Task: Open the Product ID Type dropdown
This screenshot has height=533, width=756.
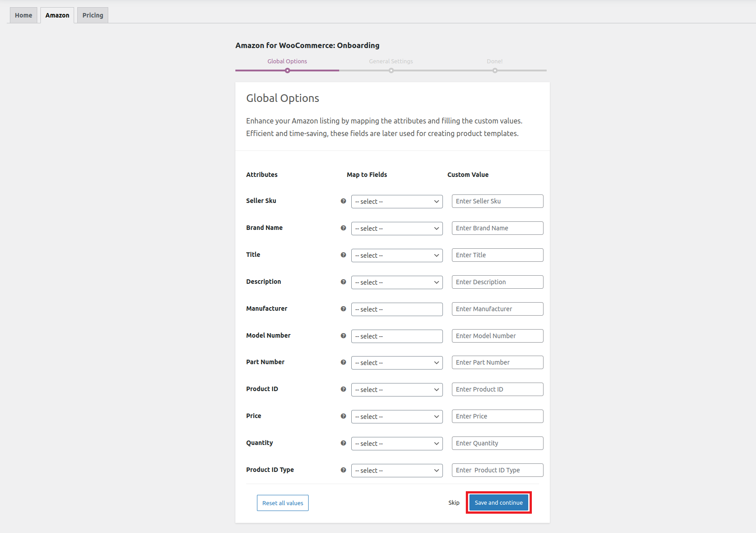Action: [x=397, y=470]
